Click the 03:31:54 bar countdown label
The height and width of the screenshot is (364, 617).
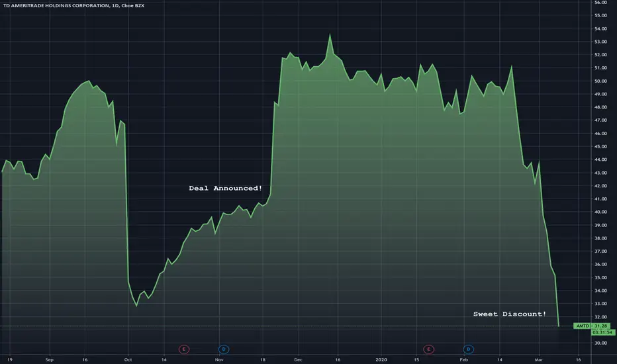603,332
